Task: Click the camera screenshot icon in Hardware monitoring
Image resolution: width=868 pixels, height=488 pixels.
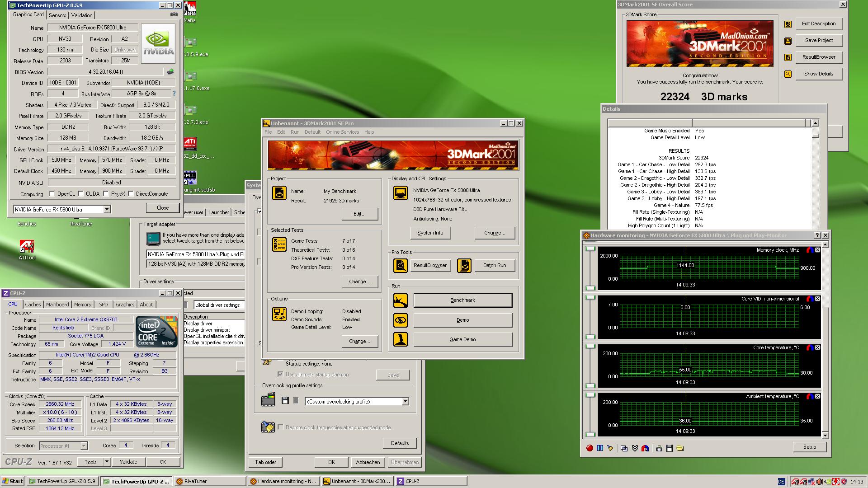Action: click(659, 448)
